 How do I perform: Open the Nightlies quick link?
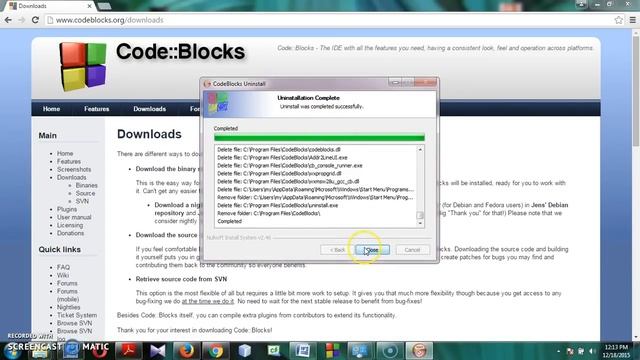click(x=69, y=307)
